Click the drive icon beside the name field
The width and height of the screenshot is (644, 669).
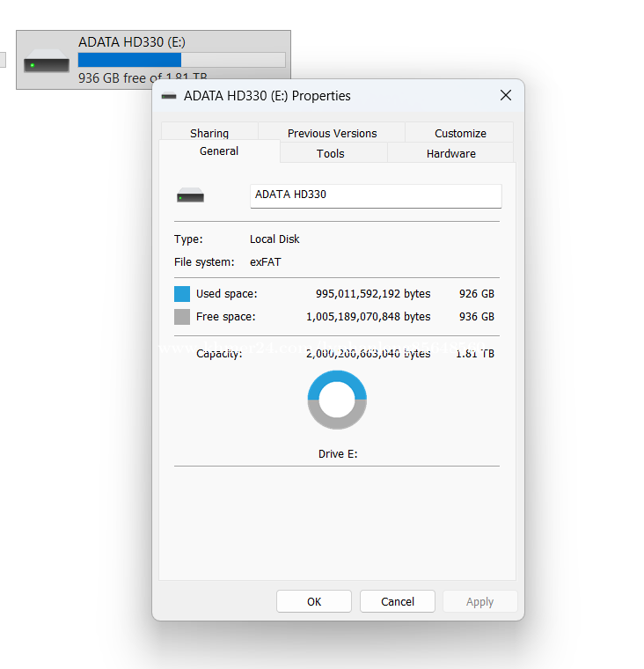click(x=190, y=195)
